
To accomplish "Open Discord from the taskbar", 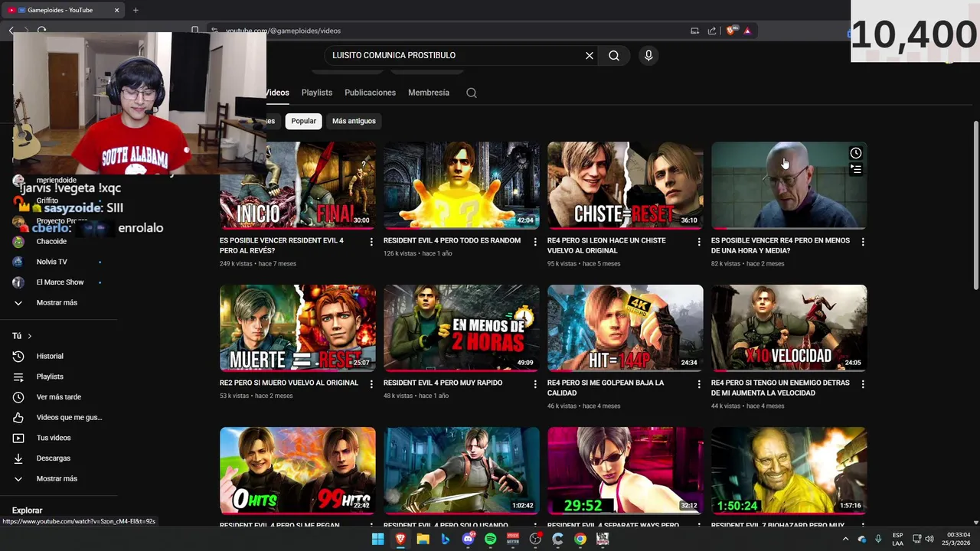I will pyautogui.click(x=468, y=539).
